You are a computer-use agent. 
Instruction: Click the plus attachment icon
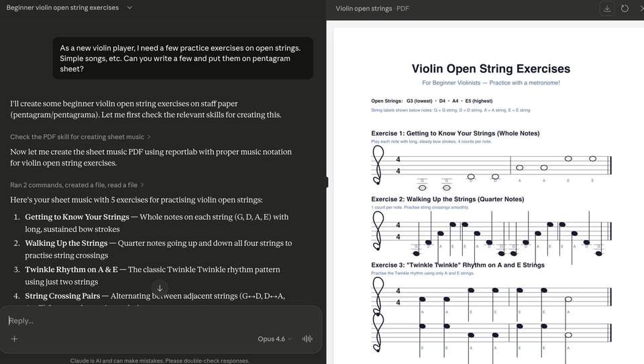tap(14, 339)
